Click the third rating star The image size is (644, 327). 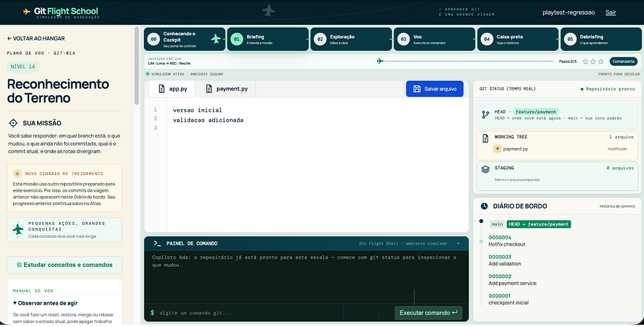click(601, 61)
